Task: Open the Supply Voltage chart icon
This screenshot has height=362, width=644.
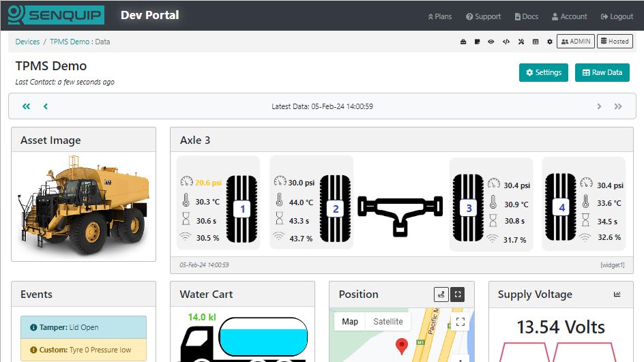Action: (x=617, y=295)
